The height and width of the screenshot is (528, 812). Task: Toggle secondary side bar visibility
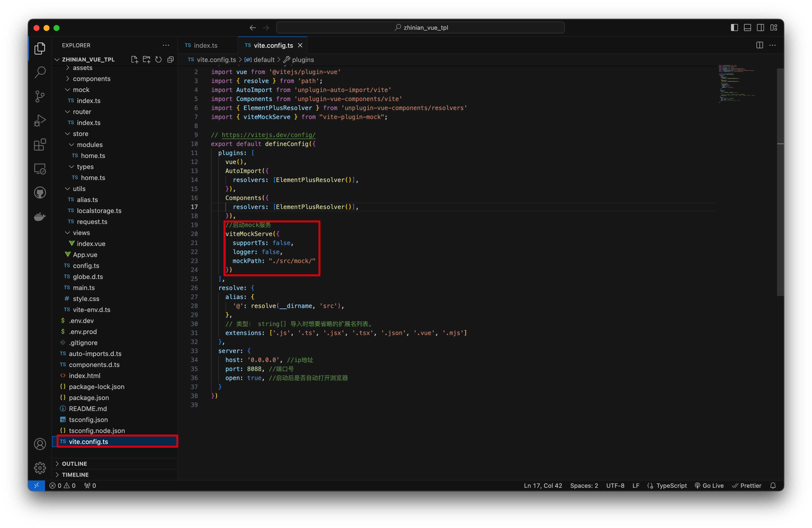(760, 28)
